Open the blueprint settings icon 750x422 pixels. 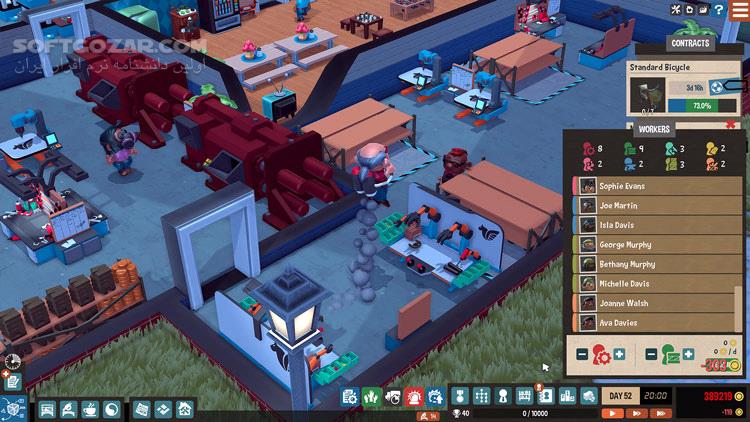click(x=350, y=397)
